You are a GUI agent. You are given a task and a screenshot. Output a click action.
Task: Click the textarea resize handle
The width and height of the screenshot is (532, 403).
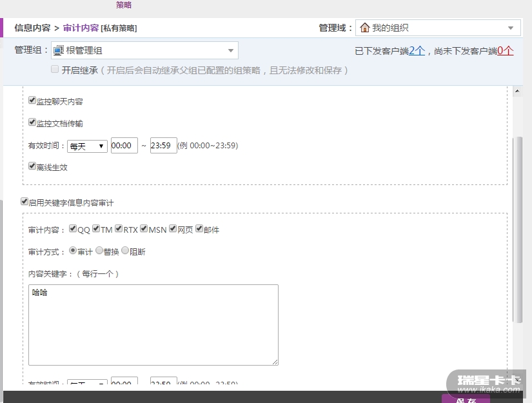click(275, 362)
